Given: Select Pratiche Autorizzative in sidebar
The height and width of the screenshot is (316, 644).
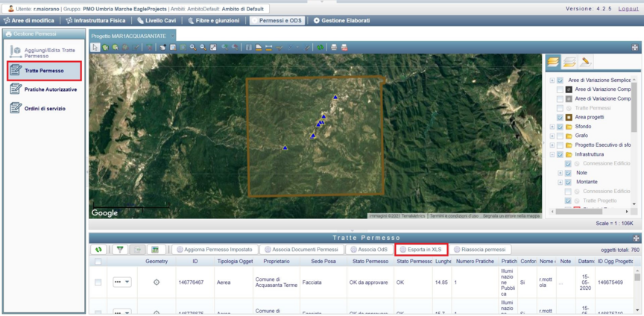Looking at the screenshot, I should point(51,89).
